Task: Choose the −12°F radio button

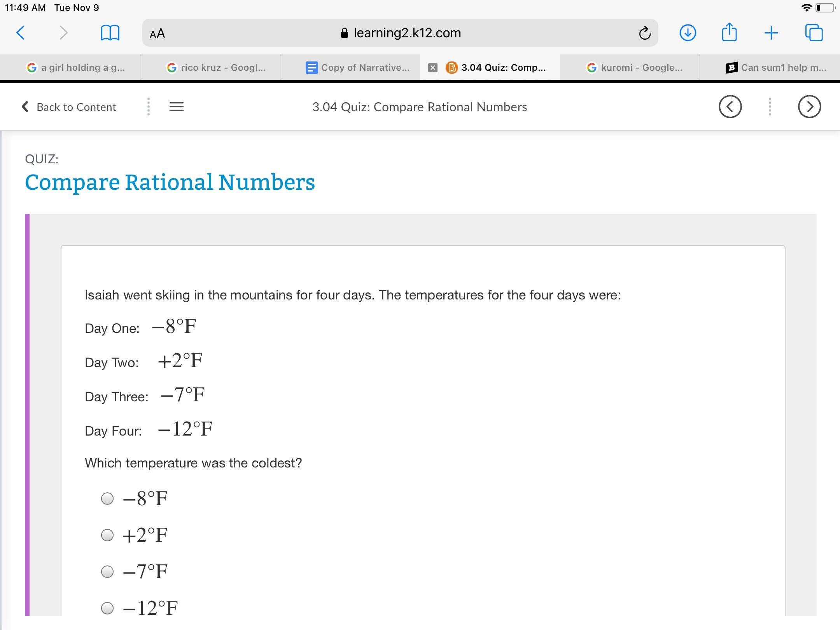Action: tap(107, 608)
